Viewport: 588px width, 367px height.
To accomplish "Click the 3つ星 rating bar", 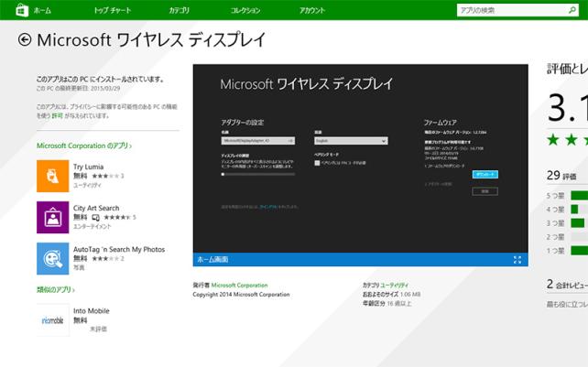I will click(580, 223).
